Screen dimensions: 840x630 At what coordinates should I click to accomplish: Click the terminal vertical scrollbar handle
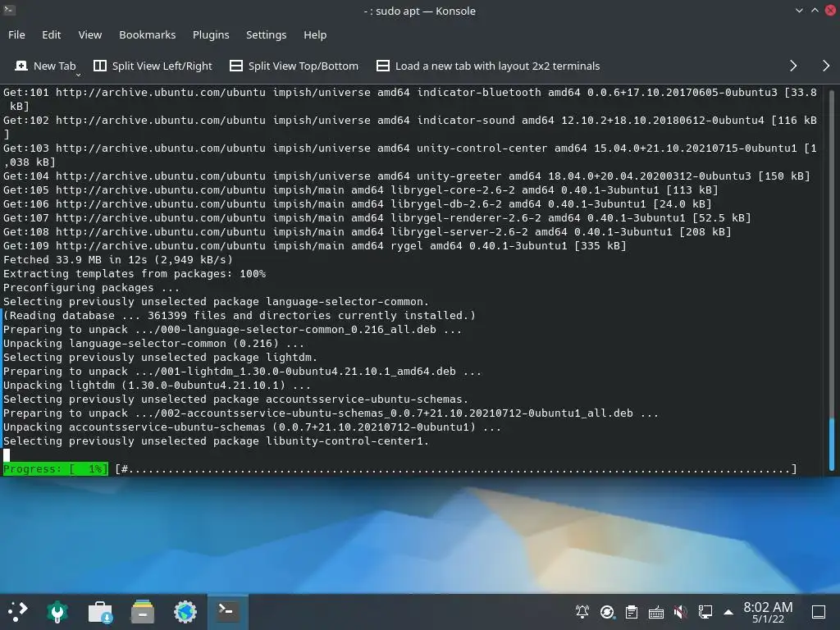click(x=832, y=444)
